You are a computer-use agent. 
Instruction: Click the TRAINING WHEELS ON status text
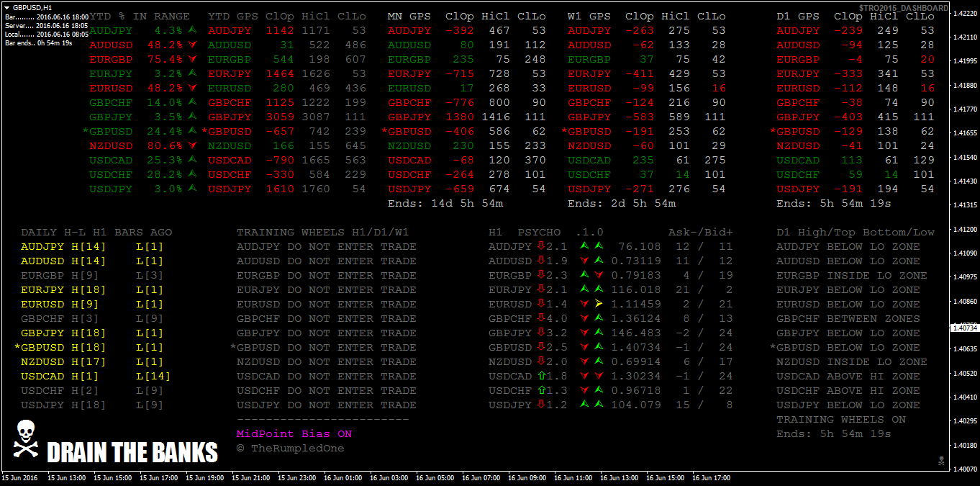tap(840, 420)
